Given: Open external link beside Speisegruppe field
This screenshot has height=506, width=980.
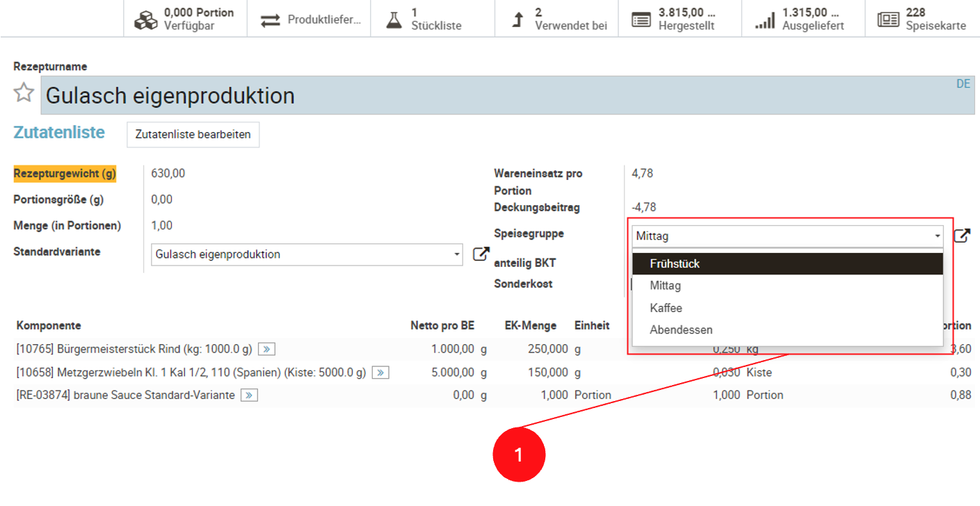Looking at the screenshot, I should pyautogui.click(x=961, y=236).
